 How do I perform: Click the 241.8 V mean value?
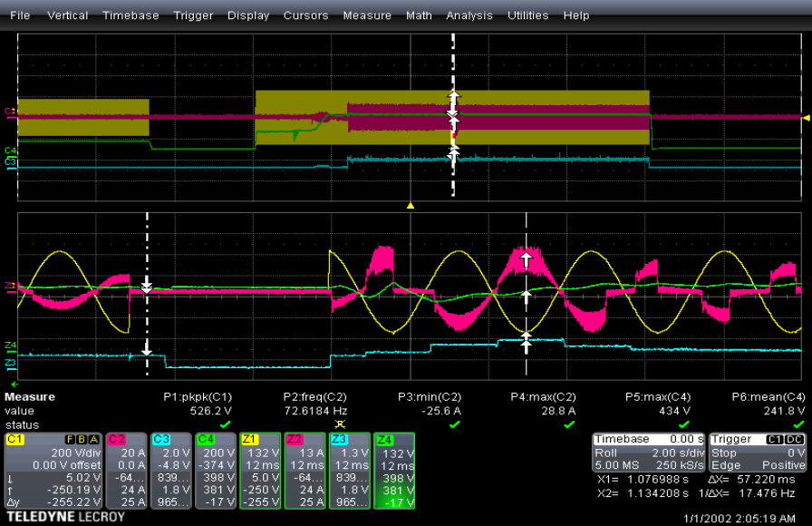coord(784,411)
